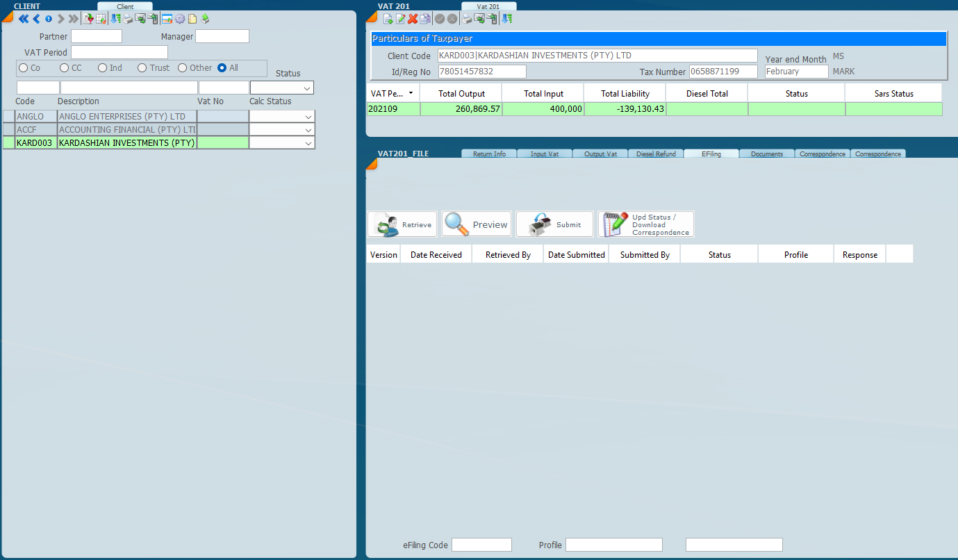Click the sort icon in VAT 201 toolbar
This screenshot has height=560, width=958.
coord(507,19)
